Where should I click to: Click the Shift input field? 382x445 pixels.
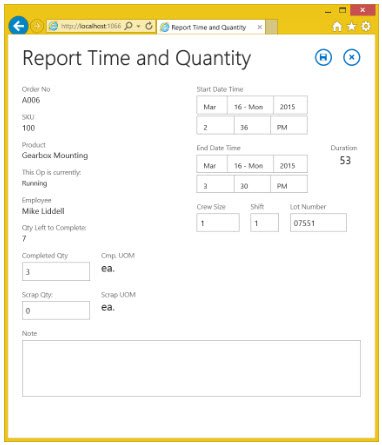coord(264,223)
